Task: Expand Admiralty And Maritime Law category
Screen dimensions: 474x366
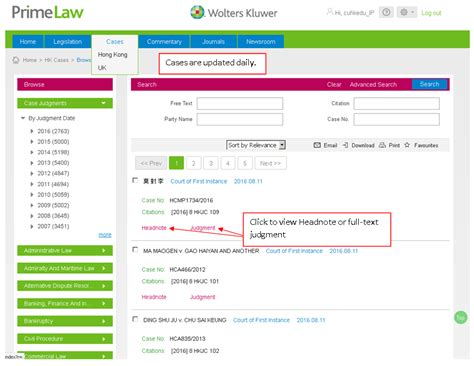Action: pos(65,268)
